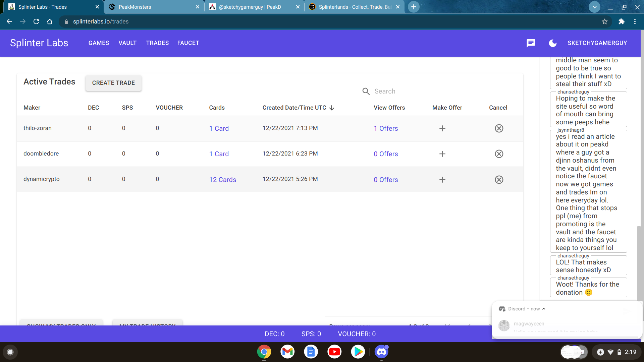The width and height of the screenshot is (644, 362).
Task: Close the PeakMonsters tab
Action: (197, 7)
